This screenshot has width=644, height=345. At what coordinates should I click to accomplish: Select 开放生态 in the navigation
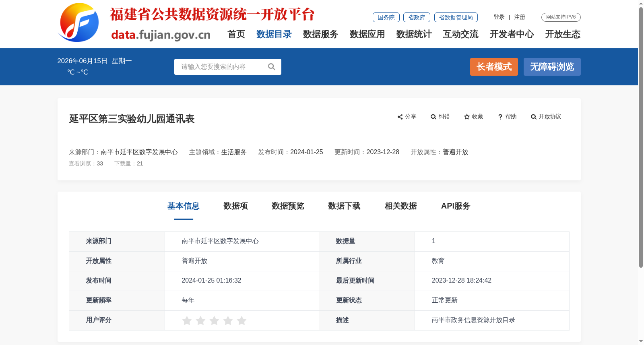563,34
